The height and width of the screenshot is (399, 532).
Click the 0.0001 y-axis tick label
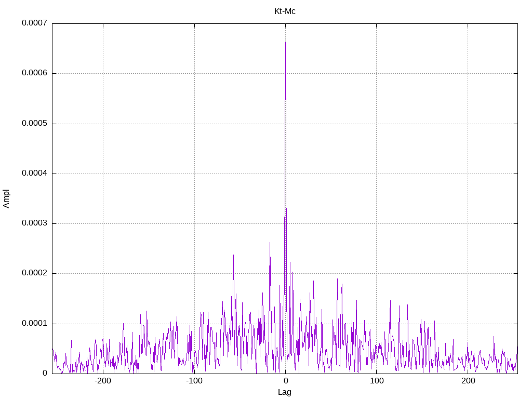point(35,323)
